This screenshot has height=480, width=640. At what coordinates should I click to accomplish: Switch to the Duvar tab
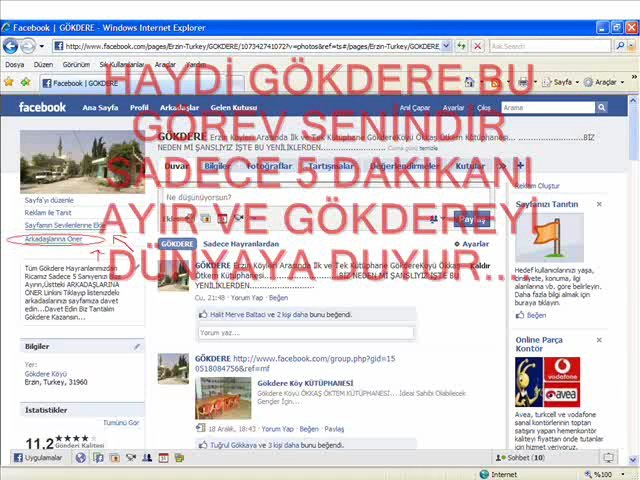(x=176, y=166)
